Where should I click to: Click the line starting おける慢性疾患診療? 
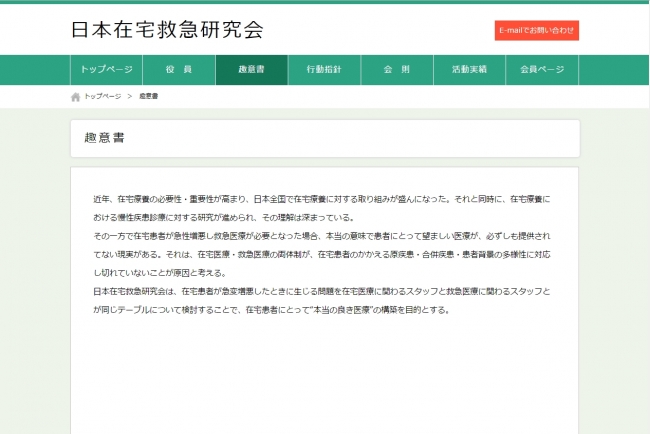click(224, 218)
